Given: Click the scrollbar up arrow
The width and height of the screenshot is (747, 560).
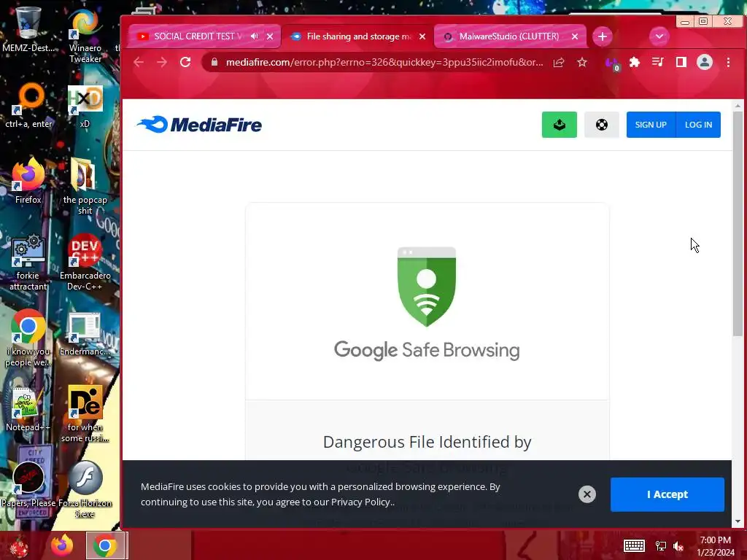Looking at the screenshot, I should point(738,105).
